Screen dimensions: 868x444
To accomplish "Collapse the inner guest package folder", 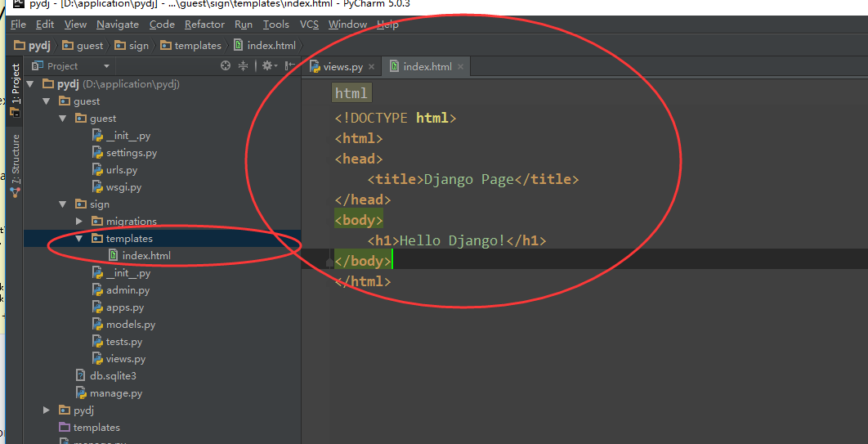I will pyautogui.click(x=63, y=119).
